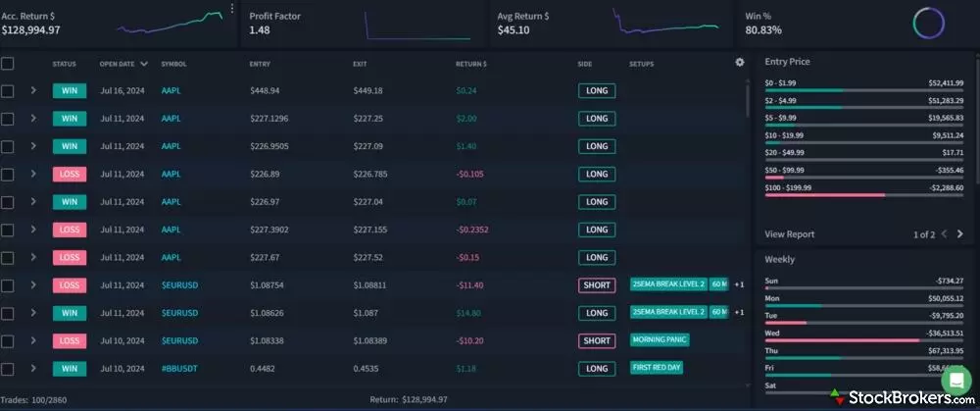Click the View Report link

(789, 234)
